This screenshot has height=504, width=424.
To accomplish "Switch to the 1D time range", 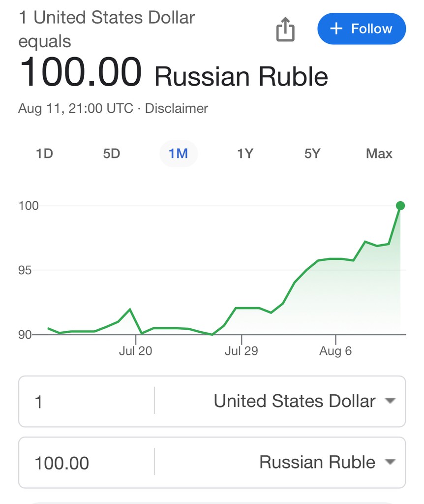I will 44,154.
